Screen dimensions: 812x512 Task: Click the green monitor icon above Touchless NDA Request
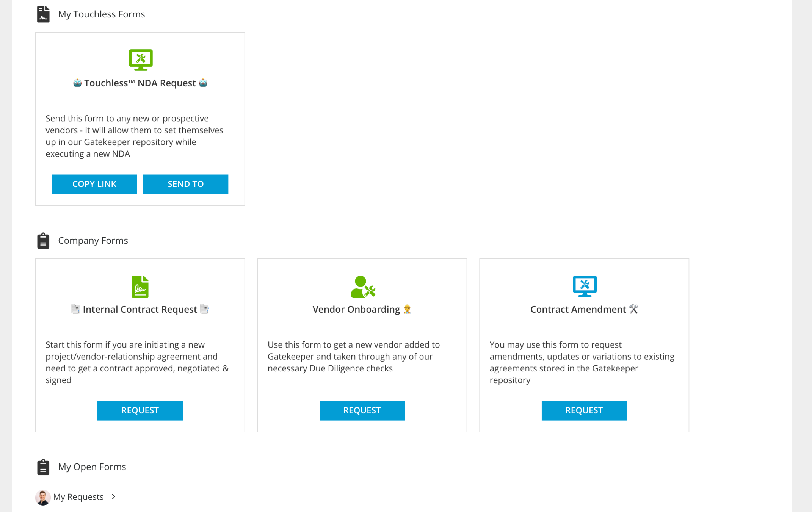click(x=140, y=59)
